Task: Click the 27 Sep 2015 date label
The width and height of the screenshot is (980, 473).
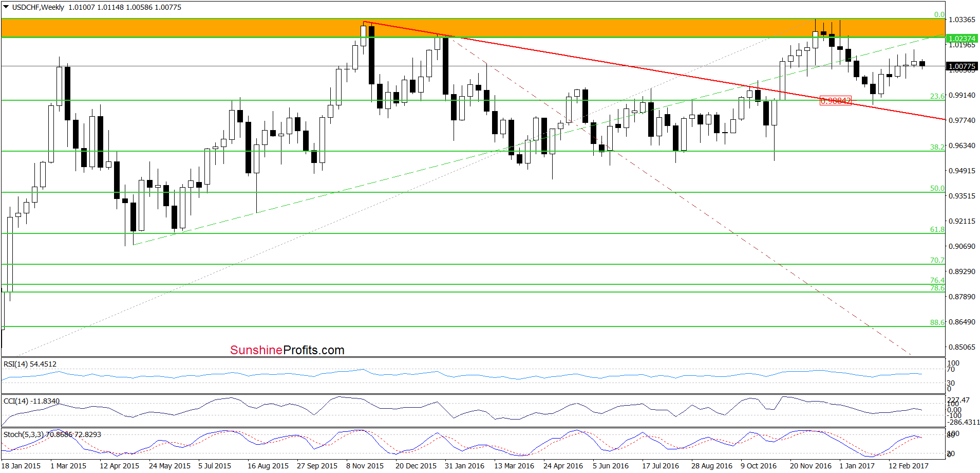Action: pos(317,466)
